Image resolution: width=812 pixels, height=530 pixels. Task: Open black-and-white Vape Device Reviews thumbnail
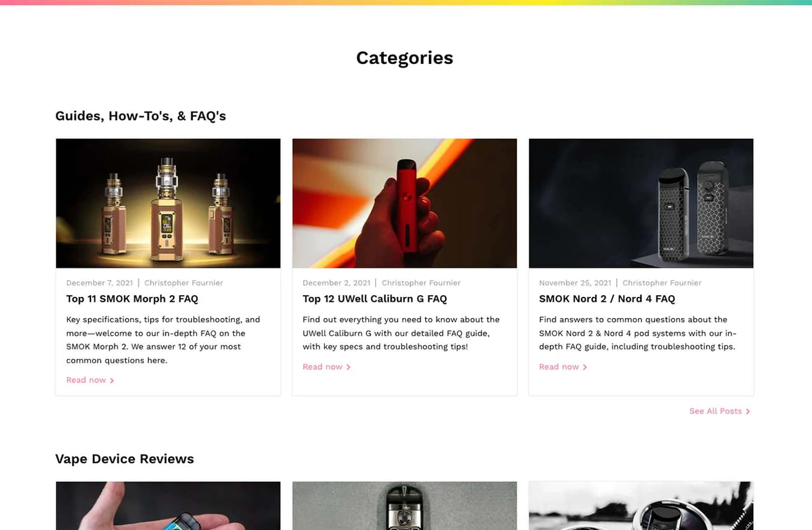pyautogui.click(x=641, y=506)
